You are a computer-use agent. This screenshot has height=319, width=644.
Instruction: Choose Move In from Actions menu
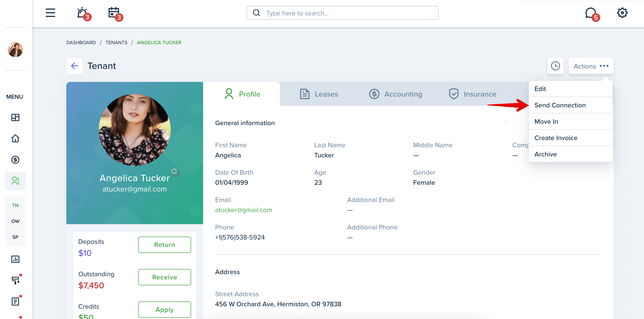pos(571,121)
